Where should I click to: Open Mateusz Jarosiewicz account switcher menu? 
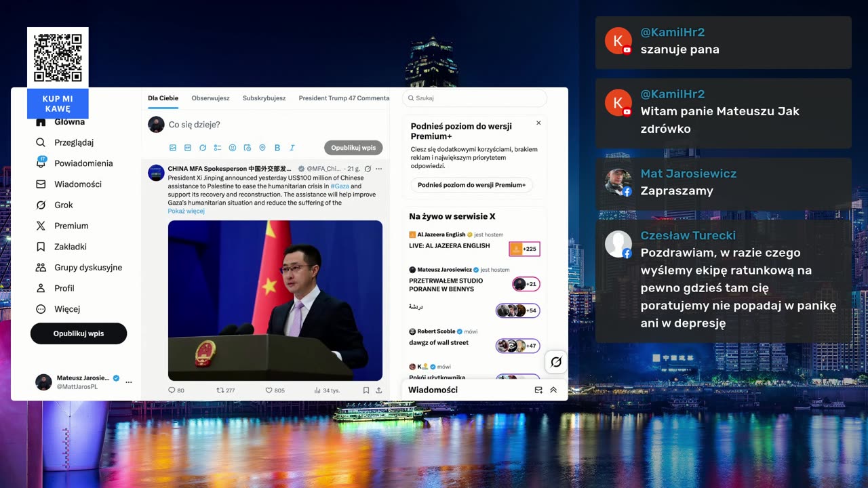click(x=83, y=382)
